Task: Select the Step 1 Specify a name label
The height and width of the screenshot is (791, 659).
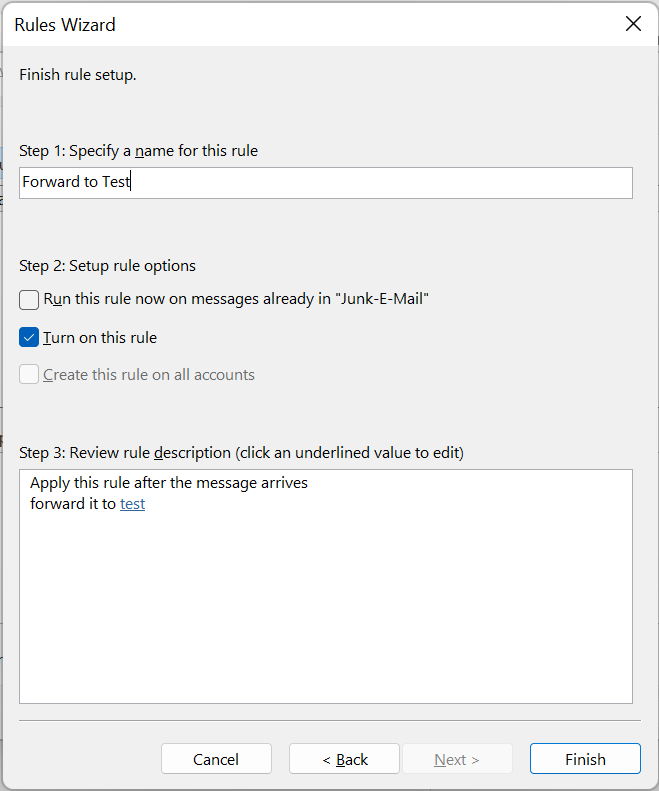Action: coord(138,151)
